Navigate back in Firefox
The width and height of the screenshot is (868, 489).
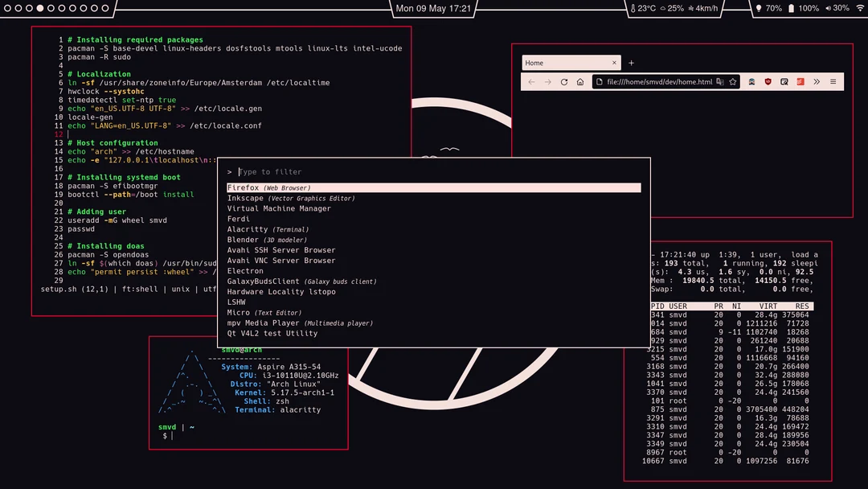(531, 81)
